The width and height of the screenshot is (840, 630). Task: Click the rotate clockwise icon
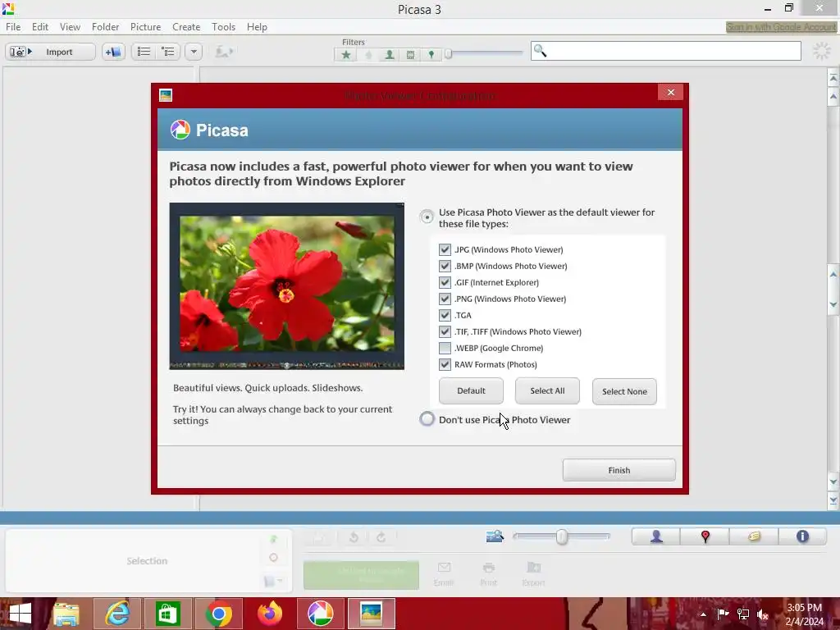click(381, 536)
